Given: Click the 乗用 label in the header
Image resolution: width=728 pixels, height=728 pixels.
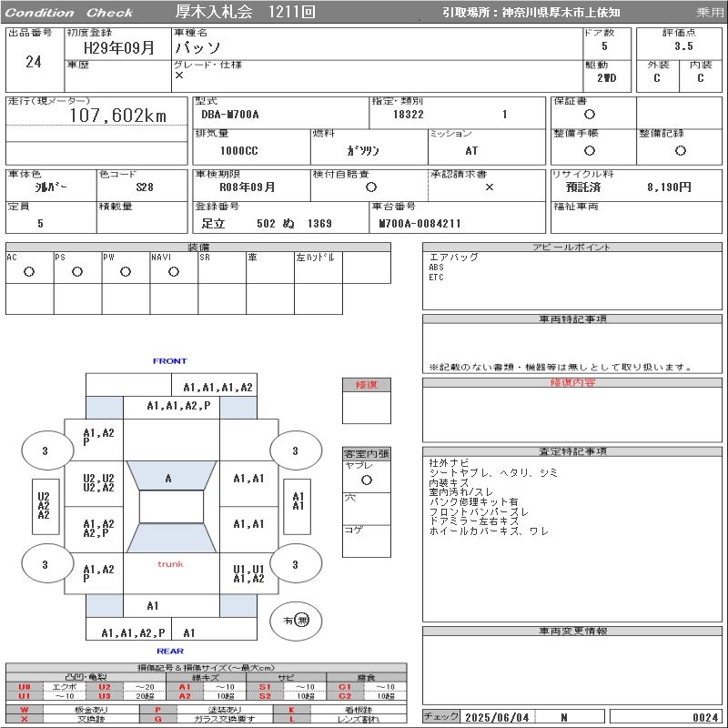Looking at the screenshot, I should click(x=710, y=13).
